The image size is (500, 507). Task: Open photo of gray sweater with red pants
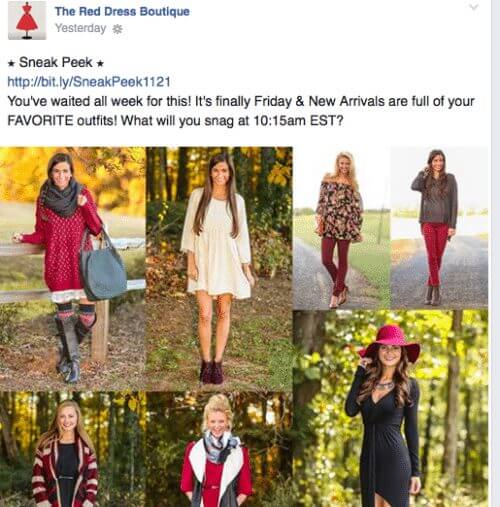click(439, 228)
